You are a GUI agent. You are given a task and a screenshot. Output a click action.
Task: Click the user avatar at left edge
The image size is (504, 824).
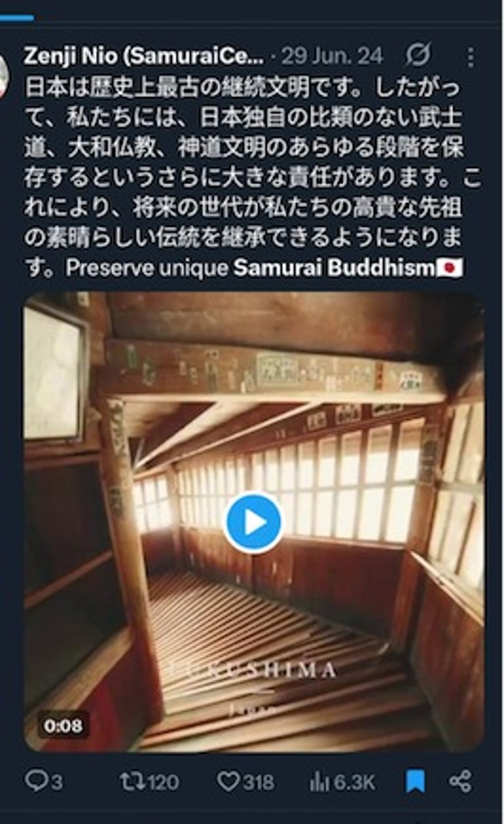pyautogui.click(x=5, y=76)
